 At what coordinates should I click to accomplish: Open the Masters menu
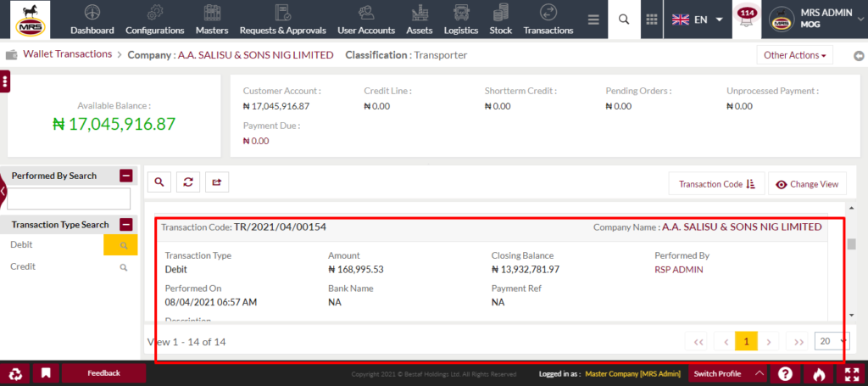coord(212,20)
